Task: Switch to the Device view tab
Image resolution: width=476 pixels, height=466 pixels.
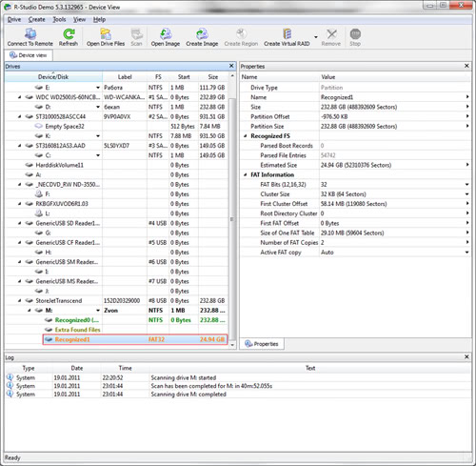Action: click(x=29, y=55)
